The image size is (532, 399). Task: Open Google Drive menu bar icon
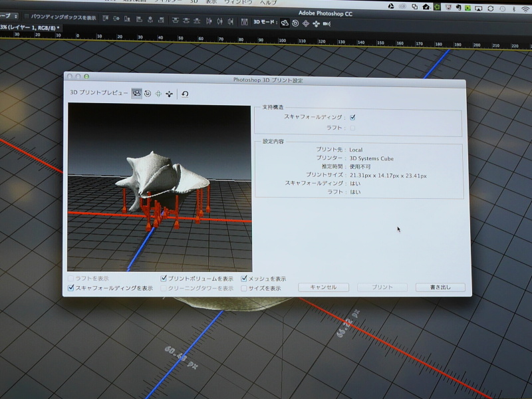point(391,6)
